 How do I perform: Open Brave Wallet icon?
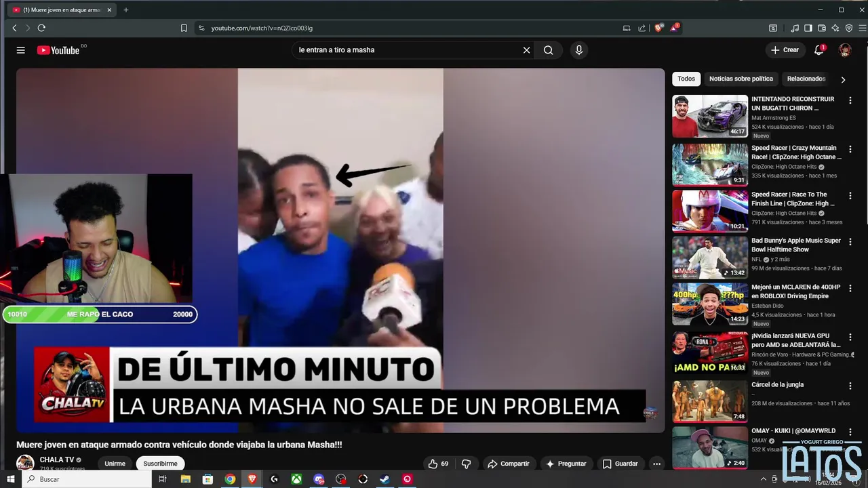coord(822,28)
